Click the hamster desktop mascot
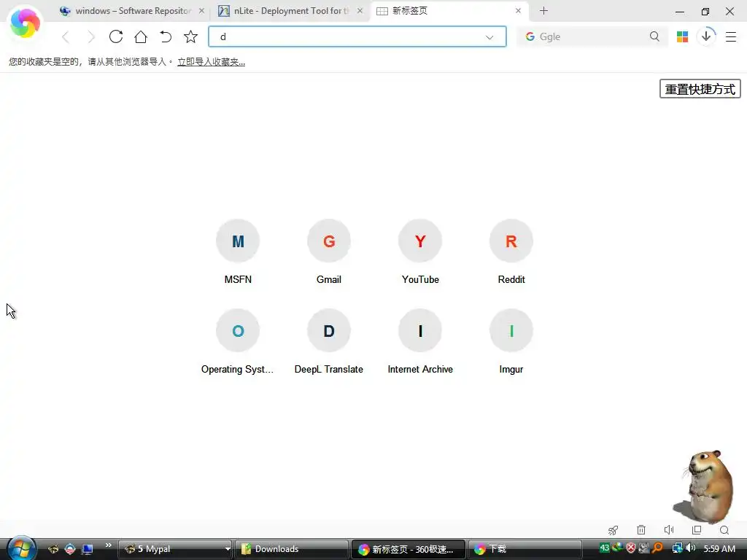This screenshot has width=747, height=560. 705,486
